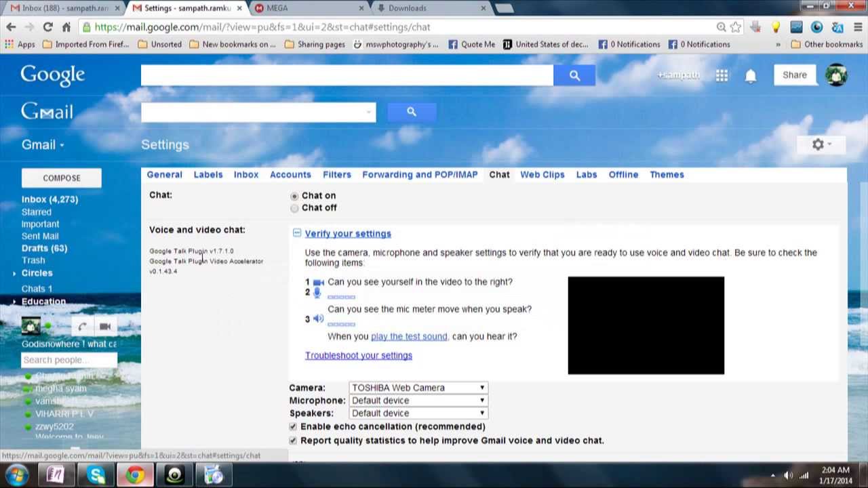Open the notifications bell icon
The image size is (868, 488).
click(x=751, y=76)
